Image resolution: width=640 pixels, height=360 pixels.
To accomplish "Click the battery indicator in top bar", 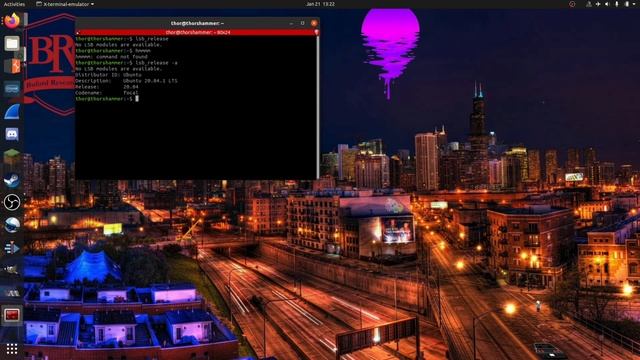I will click(627, 4).
